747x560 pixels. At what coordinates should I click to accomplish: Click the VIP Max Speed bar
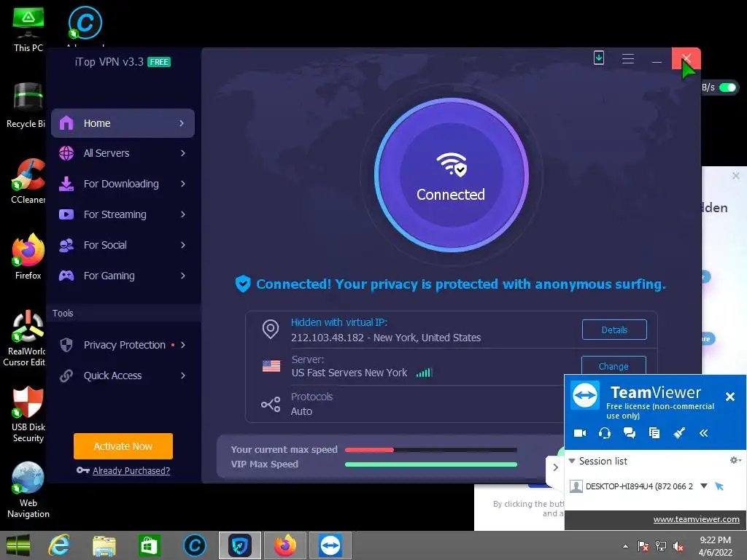click(x=430, y=464)
